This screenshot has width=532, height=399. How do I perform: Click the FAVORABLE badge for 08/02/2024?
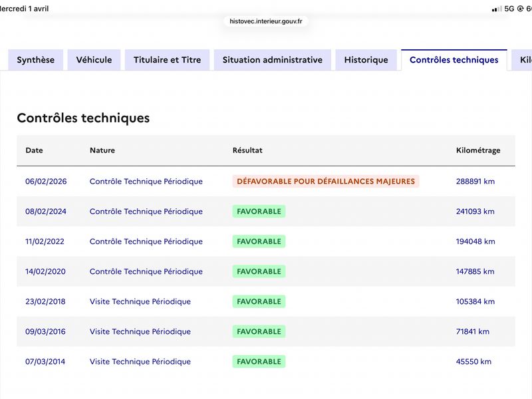pyautogui.click(x=259, y=211)
